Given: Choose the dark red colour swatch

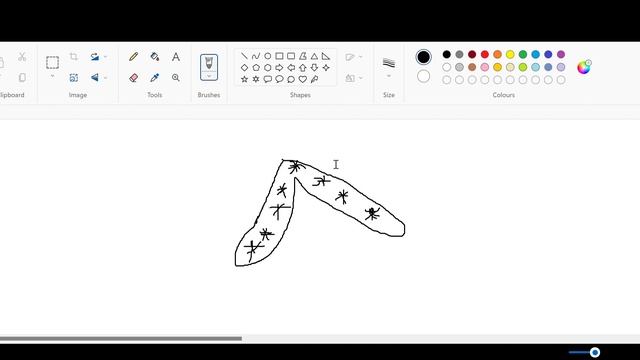Looking at the screenshot, I should pyautogui.click(x=472, y=54).
